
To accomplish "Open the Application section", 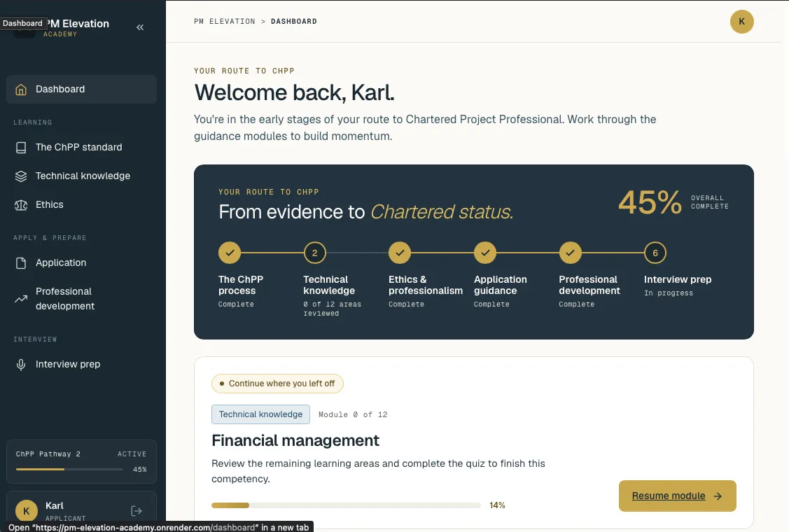I will tap(81, 262).
